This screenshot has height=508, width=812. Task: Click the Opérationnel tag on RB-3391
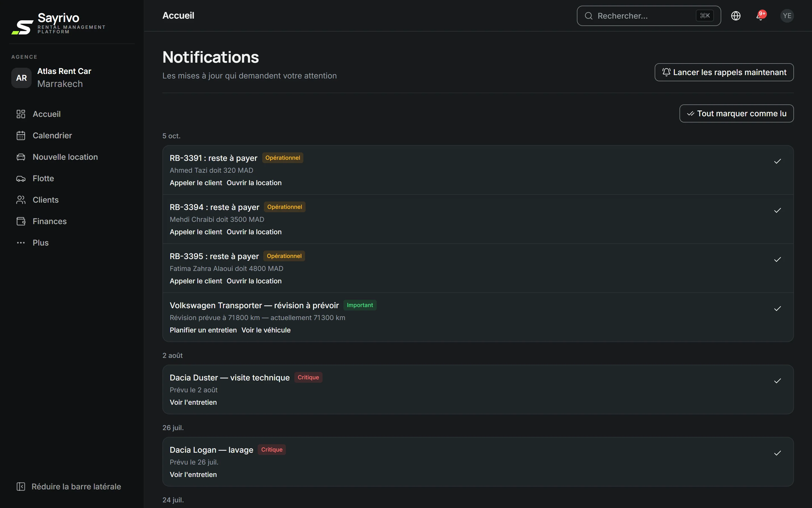tap(283, 158)
